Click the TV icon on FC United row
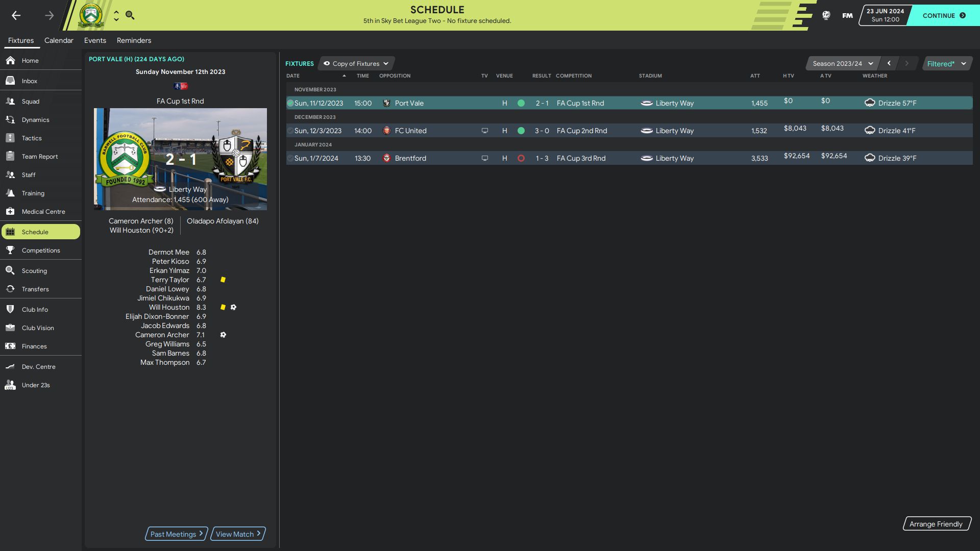The height and width of the screenshot is (551, 980). pos(485,131)
